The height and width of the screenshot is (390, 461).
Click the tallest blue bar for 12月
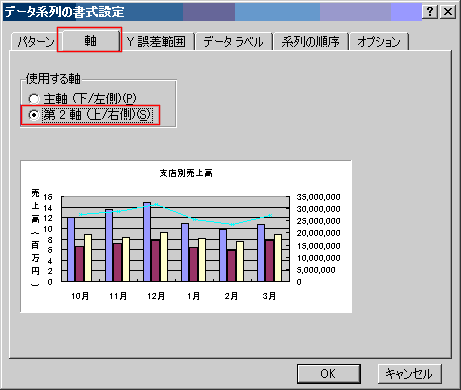coord(147,242)
